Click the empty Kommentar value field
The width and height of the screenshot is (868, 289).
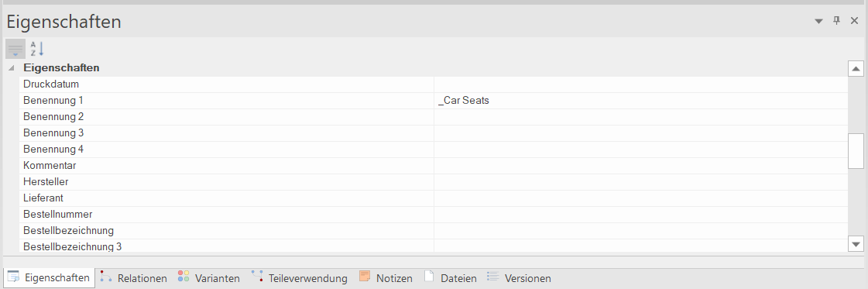(640, 166)
